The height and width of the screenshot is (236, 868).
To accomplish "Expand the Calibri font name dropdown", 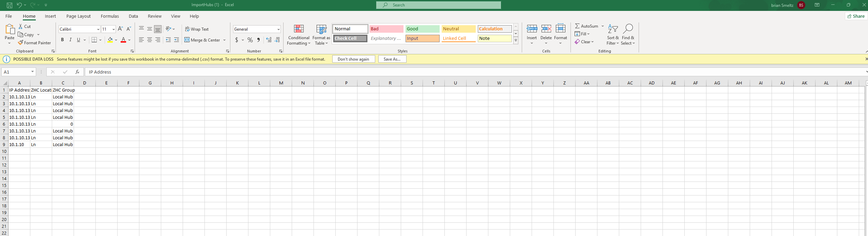I will [98, 29].
